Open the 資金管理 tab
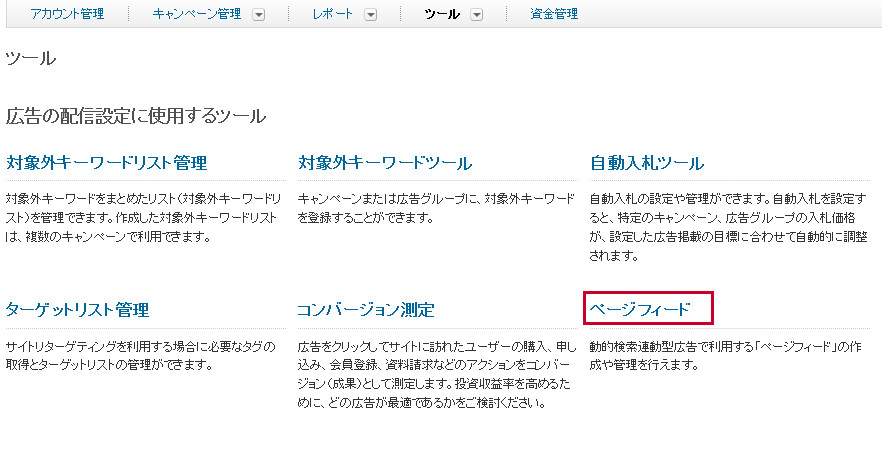The height and width of the screenshot is (456, 882). click(x=554, y=13)
